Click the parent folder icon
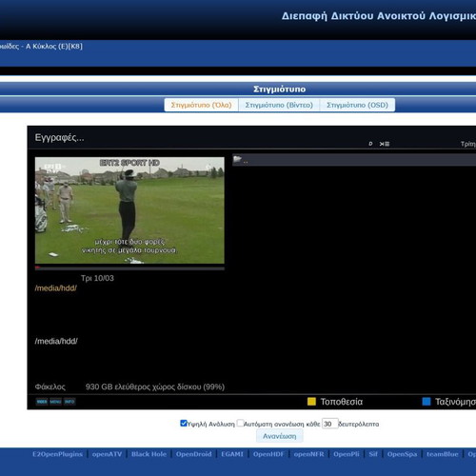Viewport: 476px width, 476px height. [237, 159]
